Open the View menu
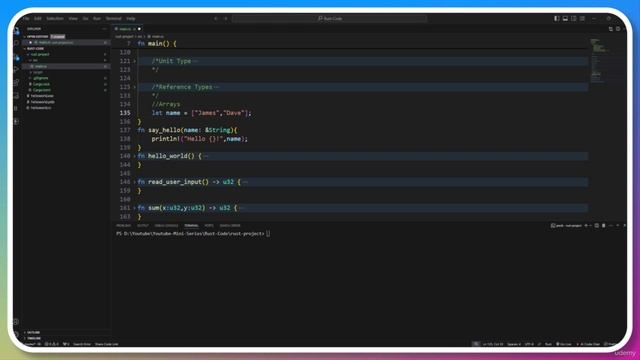Viewport: 640px width, 360px height. 73,18
